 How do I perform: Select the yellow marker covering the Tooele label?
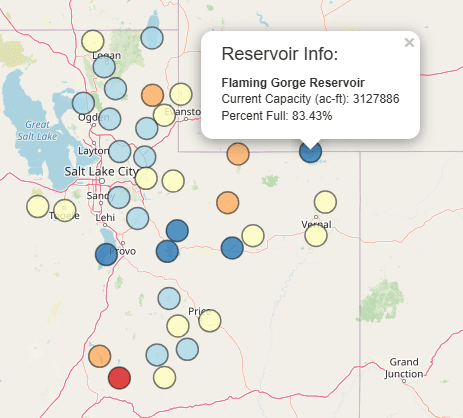pyautogui.click(x=65, y=210)
